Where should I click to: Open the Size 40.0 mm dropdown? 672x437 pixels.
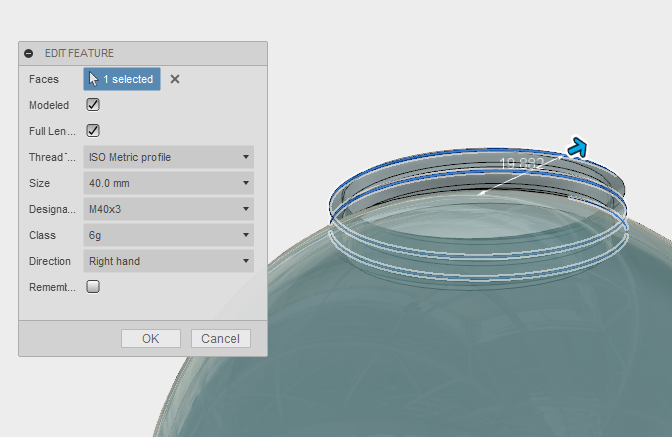[168, 183]
